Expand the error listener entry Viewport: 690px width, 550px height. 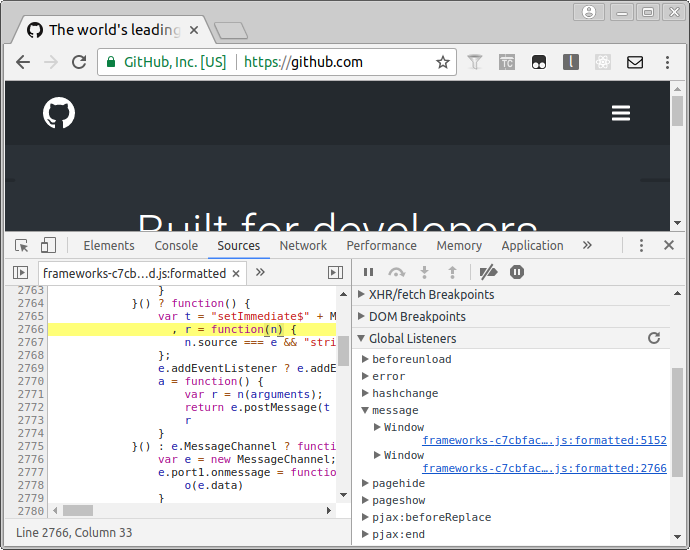click(365, 376)
